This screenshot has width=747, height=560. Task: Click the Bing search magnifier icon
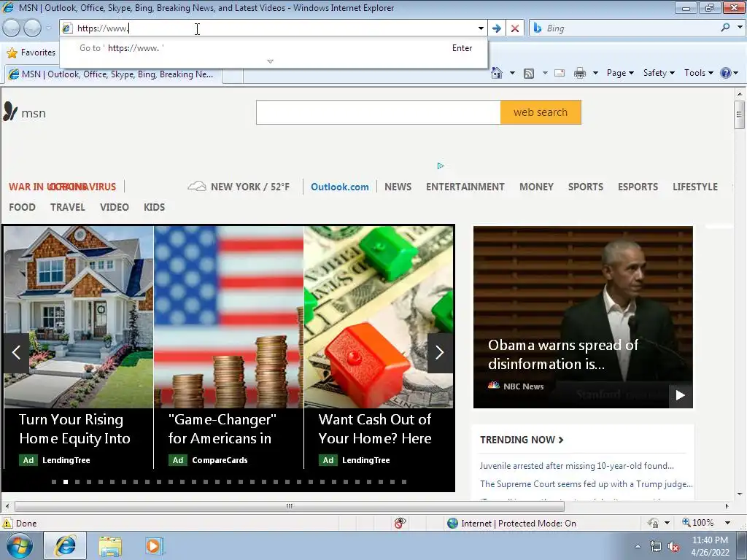coord(725,28)
